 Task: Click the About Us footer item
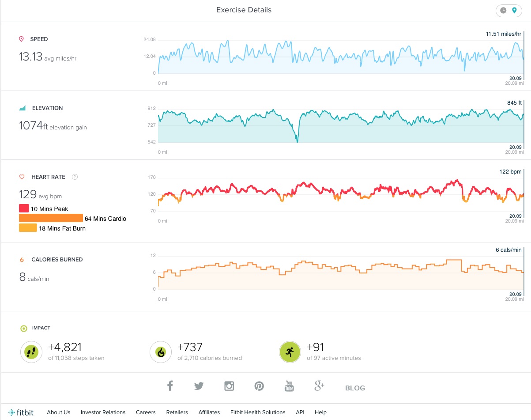(x=58, y=412)
